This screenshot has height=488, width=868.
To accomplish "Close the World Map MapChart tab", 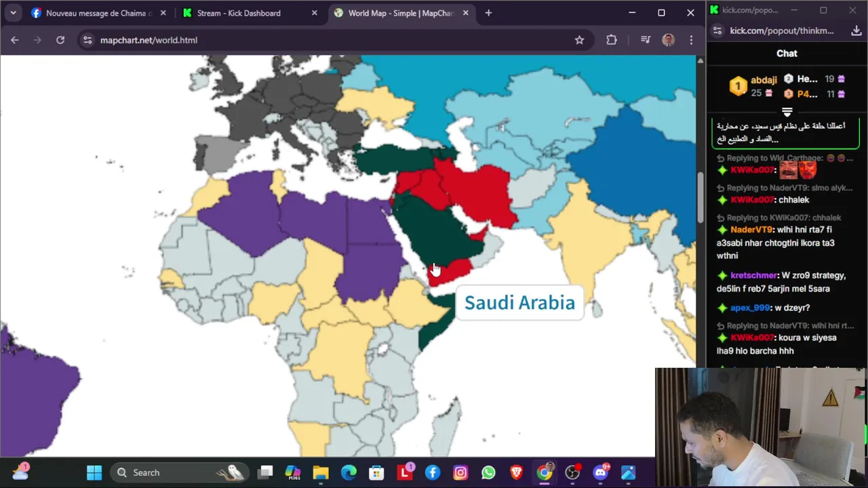I will [x=466, y=13].
